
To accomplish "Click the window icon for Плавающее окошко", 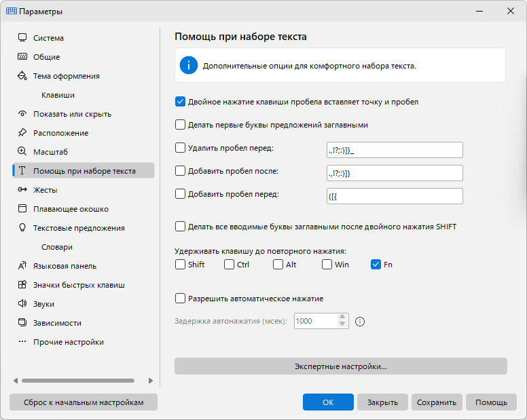I will [22, 208].
